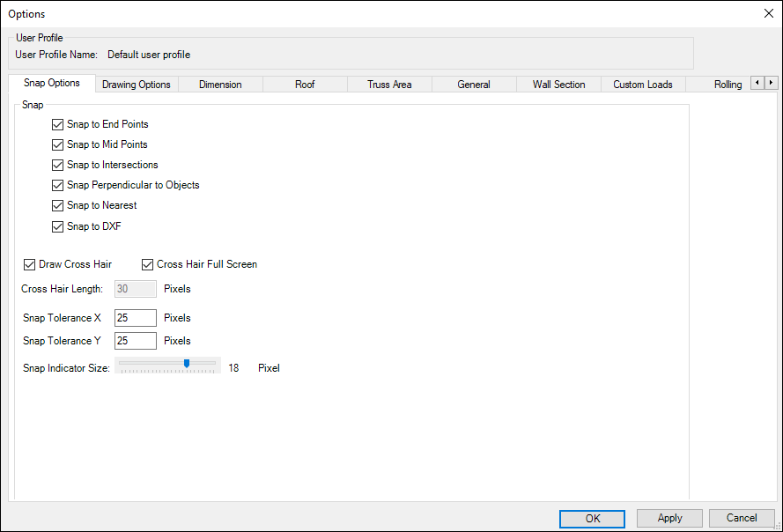
Task: Click the Snap Tolerance X input field
Action: 135,318
